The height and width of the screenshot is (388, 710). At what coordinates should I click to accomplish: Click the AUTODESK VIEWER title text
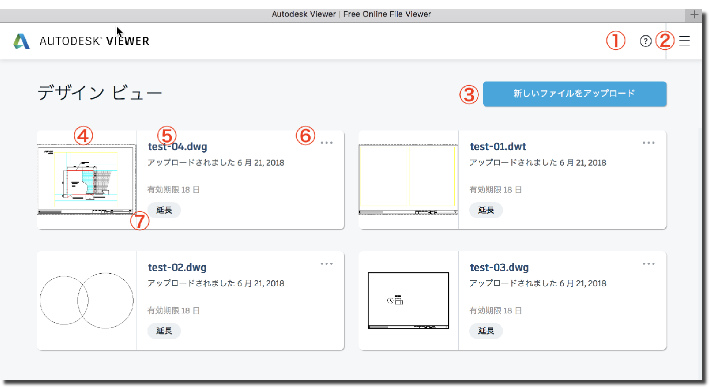94,41
